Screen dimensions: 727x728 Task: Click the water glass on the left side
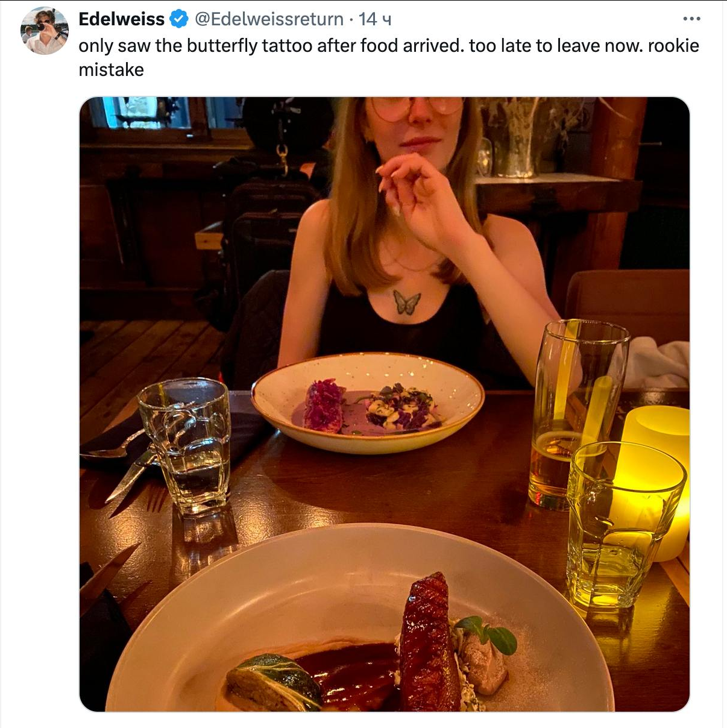pyautogui.click(x=185, y=445)
